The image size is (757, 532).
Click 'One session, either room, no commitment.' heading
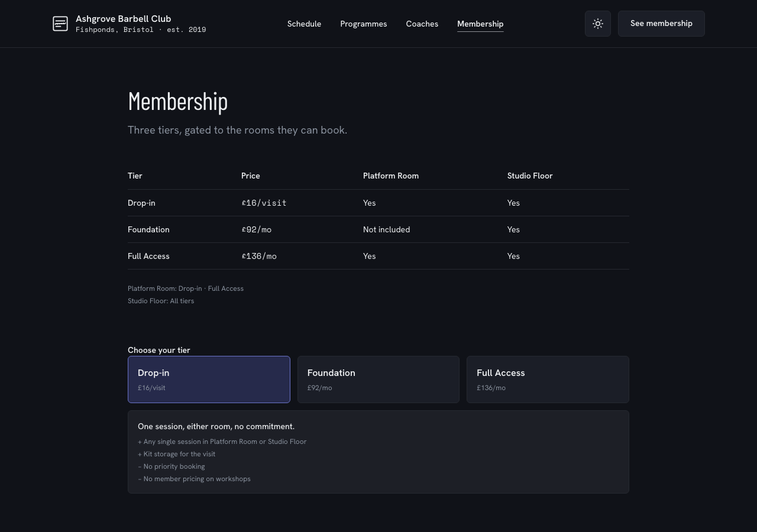click(216, 426)
